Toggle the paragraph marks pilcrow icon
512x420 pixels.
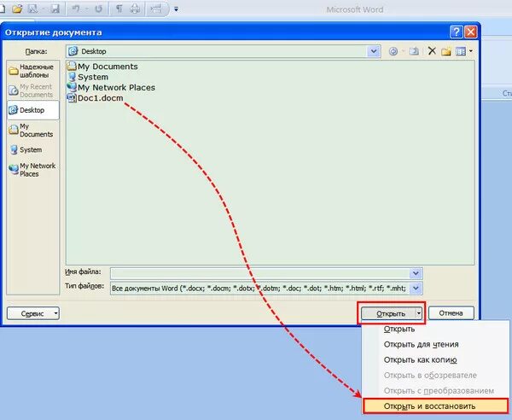pyautogui.click(x=119, y=9)
